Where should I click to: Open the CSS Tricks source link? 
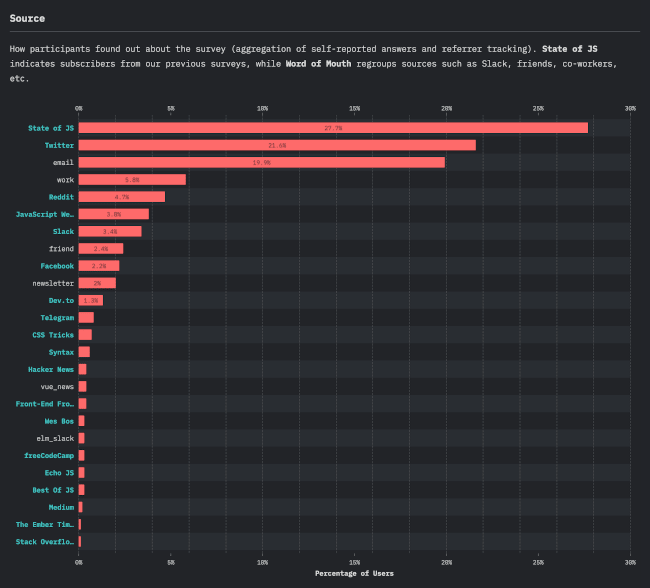pyautogui.click(x=53, y=335)
